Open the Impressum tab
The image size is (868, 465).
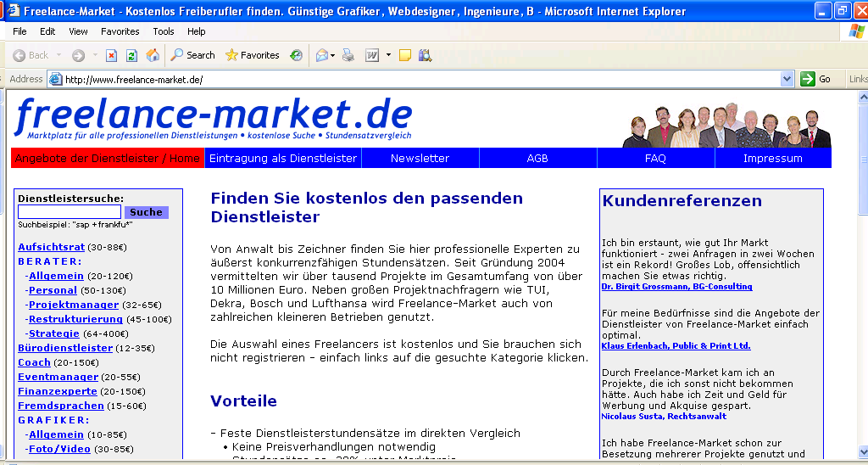(x=773, y=158)
